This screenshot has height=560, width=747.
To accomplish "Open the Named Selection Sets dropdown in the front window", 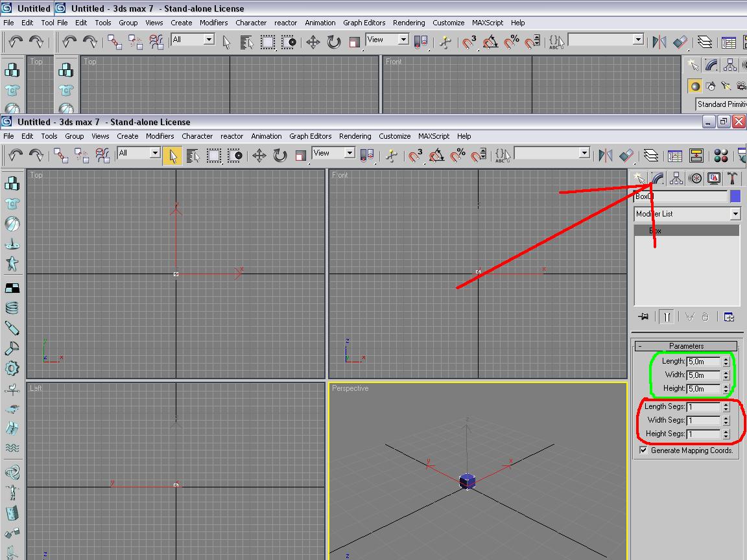I will (584, 153).
